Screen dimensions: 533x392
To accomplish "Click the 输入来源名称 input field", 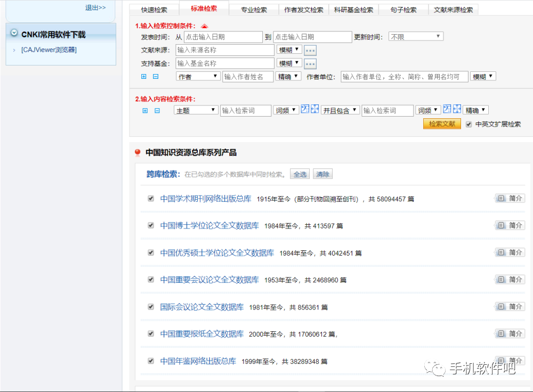I will point(225,50).
